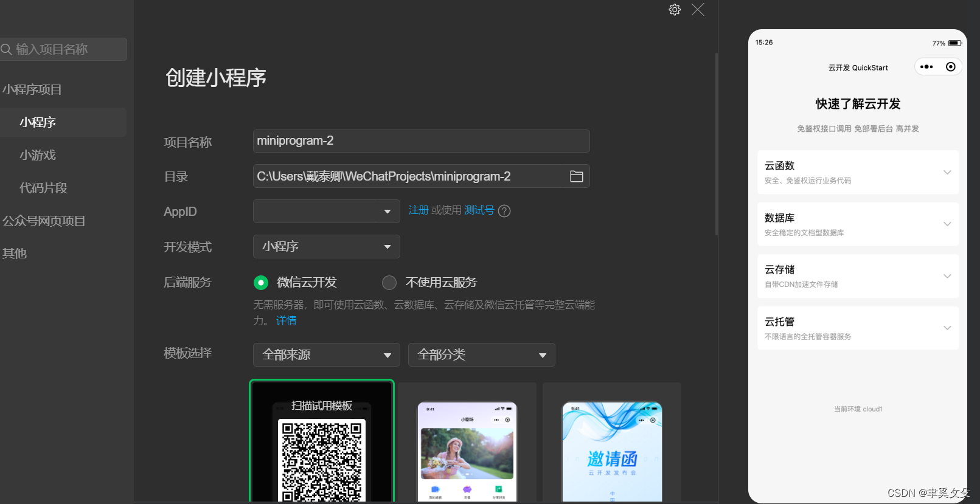Click 当前环境 cloud1 text in simulator
Image resolution: width=980 pixels, height=504 pixels.
pos(858,409)
